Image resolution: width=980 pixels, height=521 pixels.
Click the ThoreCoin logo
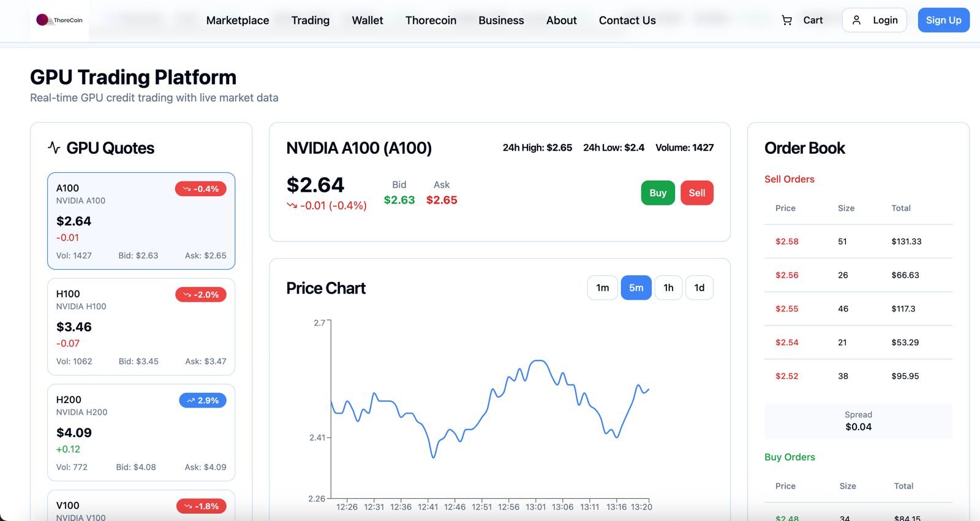pos(59,20)
